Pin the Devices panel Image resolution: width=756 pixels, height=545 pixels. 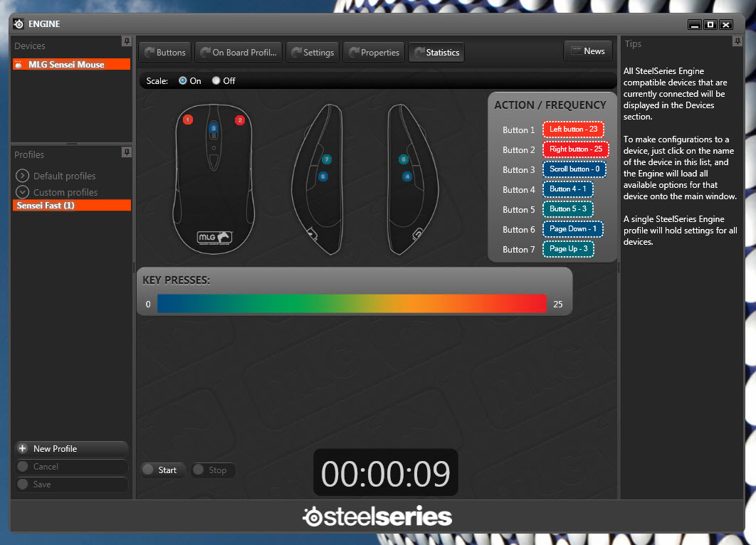127,41
